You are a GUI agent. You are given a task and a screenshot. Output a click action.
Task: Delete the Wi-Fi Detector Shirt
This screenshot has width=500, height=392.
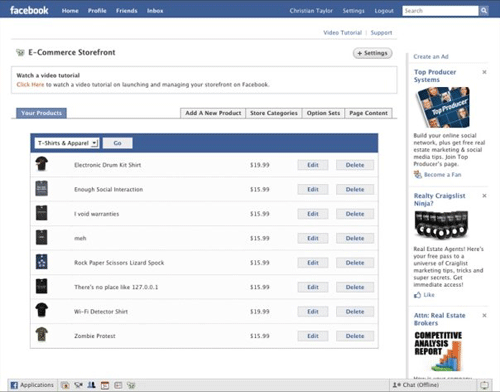[355, 312]
